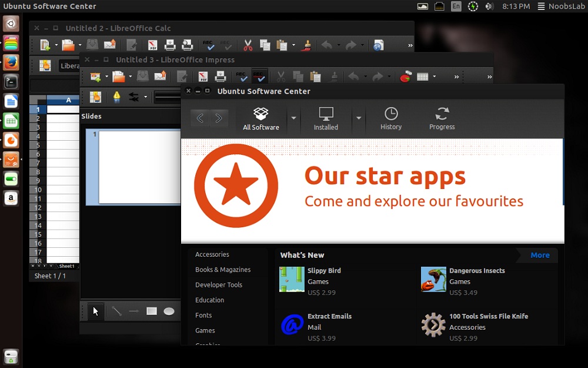Open arrow style dropdown in Impress

[x=145, y=97]
